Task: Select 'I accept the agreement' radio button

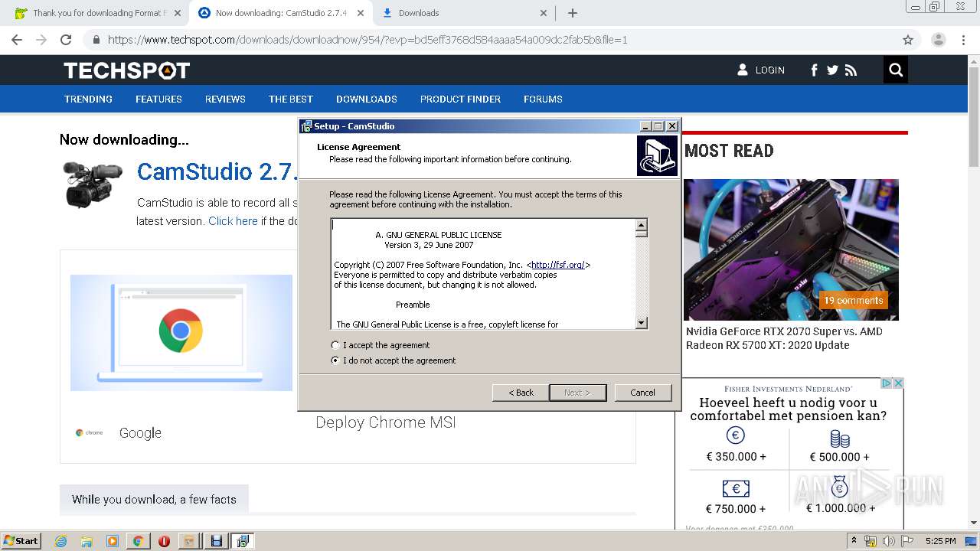Action: [x=335, y=345]
